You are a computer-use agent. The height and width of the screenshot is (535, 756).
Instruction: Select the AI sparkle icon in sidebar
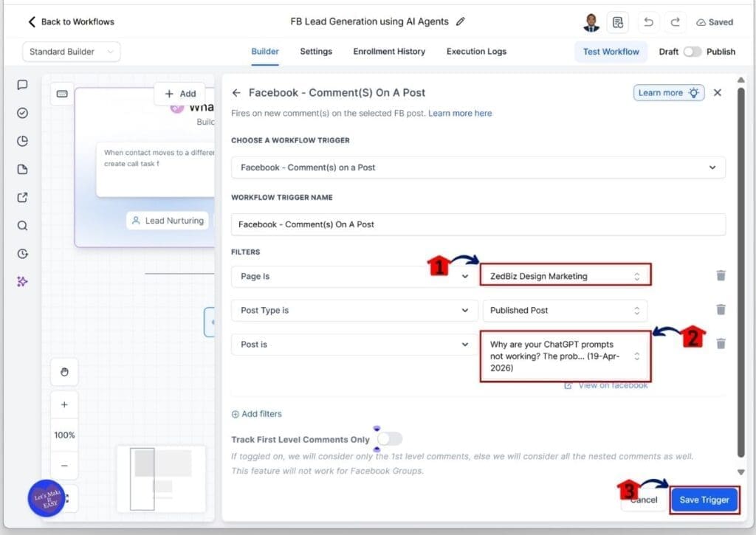click(x=22, y=281)
